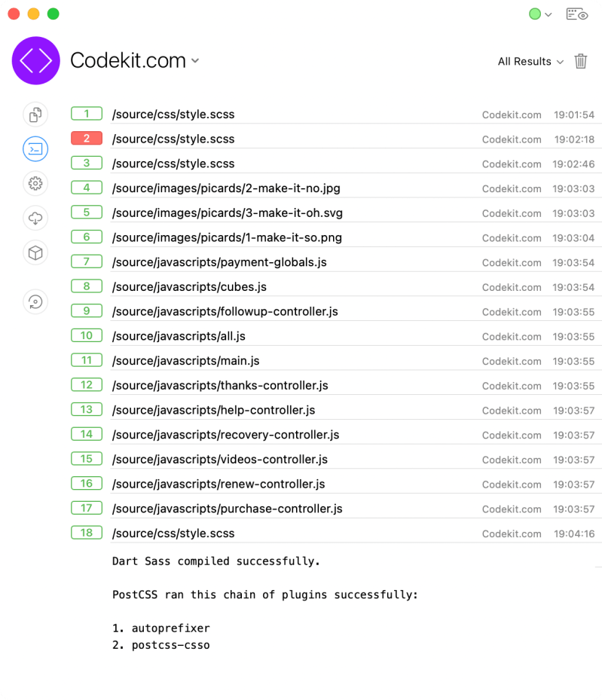Screen dimensions: 602x700
Task: Select 1-make-it-so.png log entry
Action: [x=356, y=237]
